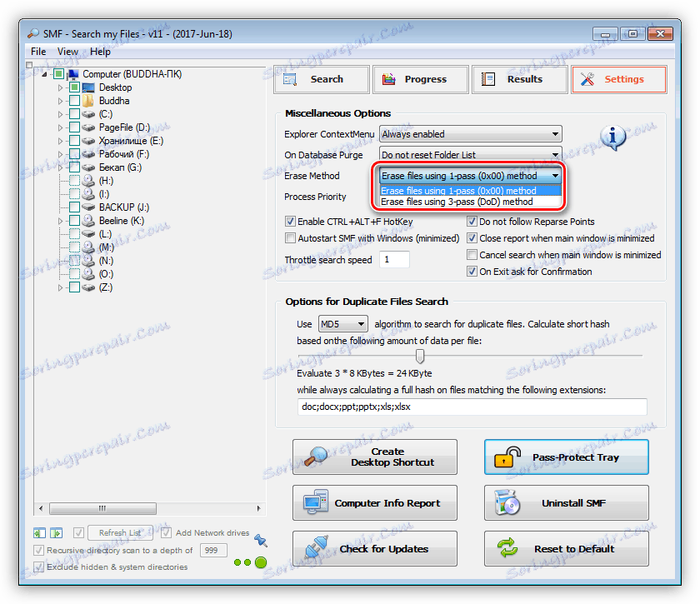Click the (O:) drive icon
The image size is (700, 604).
coord(88,274)
